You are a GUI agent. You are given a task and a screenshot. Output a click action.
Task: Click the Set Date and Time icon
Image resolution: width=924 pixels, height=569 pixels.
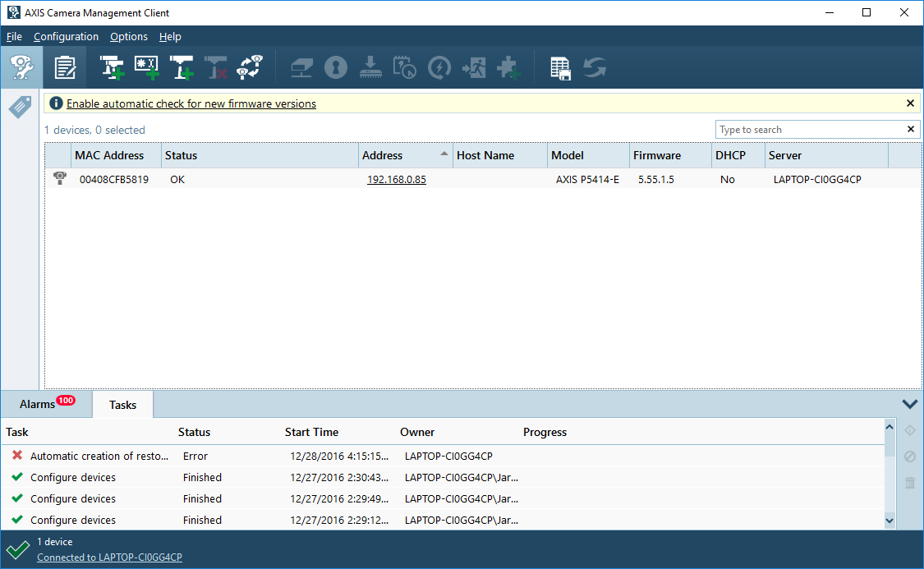[x=404, y=67]
